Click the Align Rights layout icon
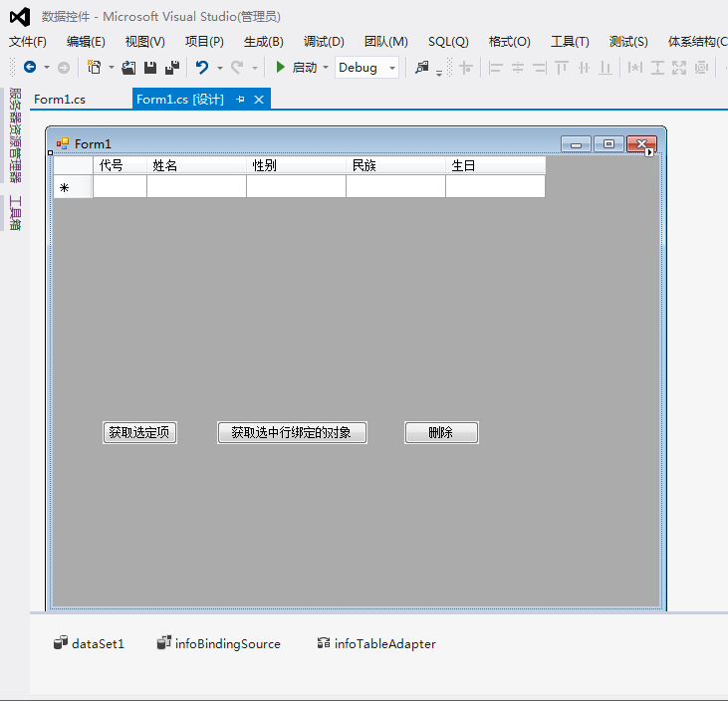Viewport: 728px width, 701px height. click(x=540, y=68)
